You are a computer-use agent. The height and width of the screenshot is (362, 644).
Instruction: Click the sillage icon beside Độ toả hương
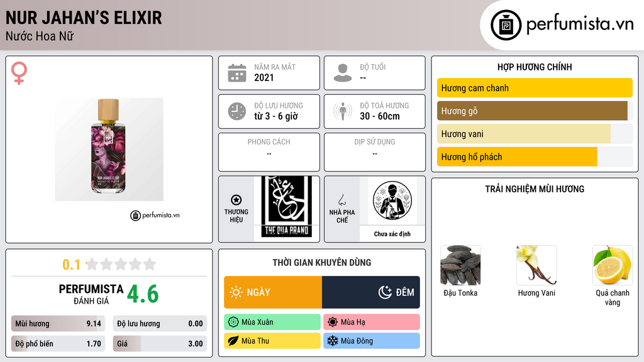343,111
